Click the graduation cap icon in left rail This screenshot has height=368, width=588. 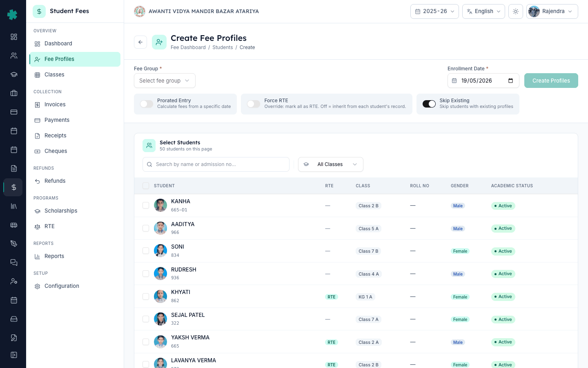click(13, 74)
